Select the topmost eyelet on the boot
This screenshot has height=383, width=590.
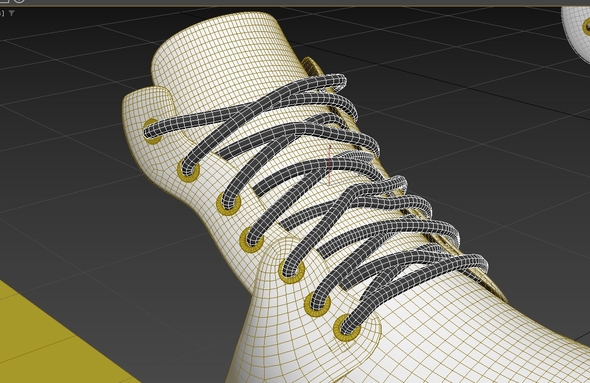click(152, 131)
